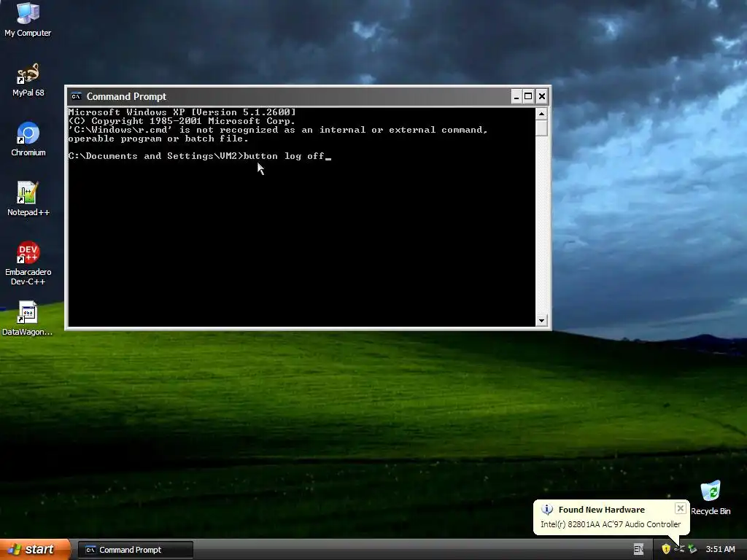The width and height of the screenshot is (747, 560).
Task: Minimize the Command Prompt window
Action: click(x=516, y=97)
